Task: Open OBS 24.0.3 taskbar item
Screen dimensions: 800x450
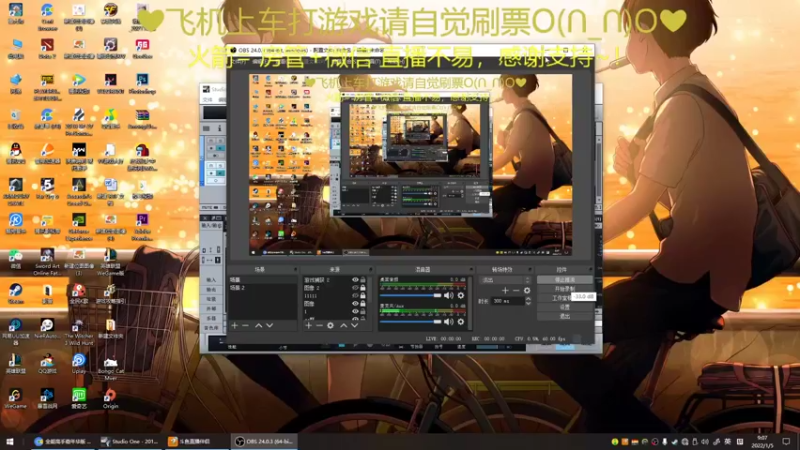Action: (264, 441)
